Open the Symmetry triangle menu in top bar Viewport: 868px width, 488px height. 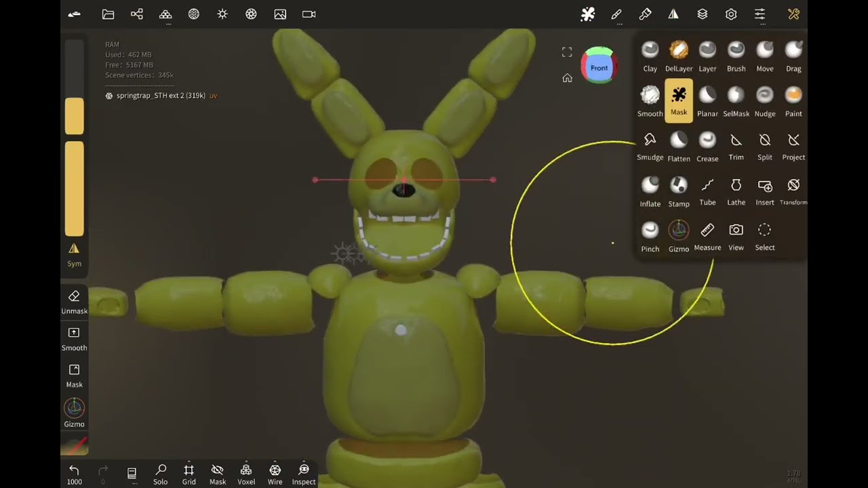[x=673, y=14]
